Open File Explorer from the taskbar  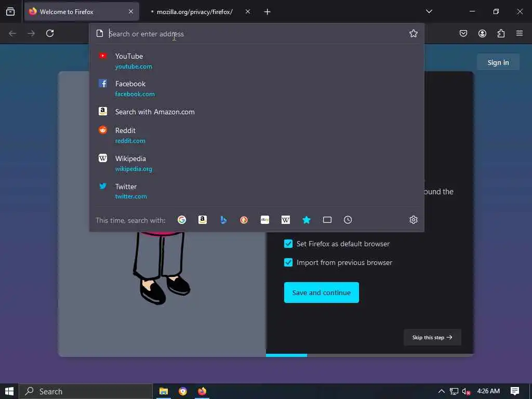tap(164, 391)
